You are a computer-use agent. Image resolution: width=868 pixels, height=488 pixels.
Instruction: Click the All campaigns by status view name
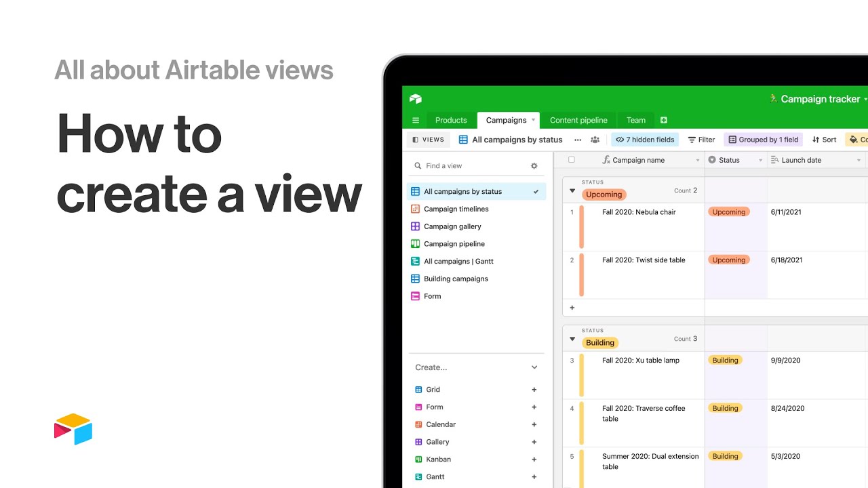coord(517,140)
